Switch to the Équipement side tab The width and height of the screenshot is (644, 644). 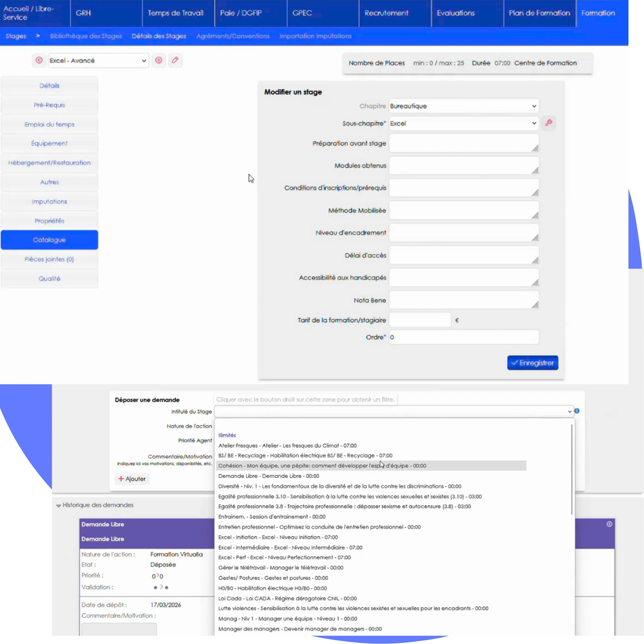(49, 143)
